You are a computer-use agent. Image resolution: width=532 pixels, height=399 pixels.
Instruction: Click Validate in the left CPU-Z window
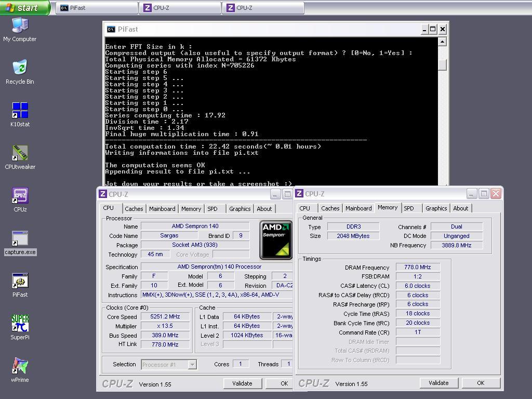(242, 383)
